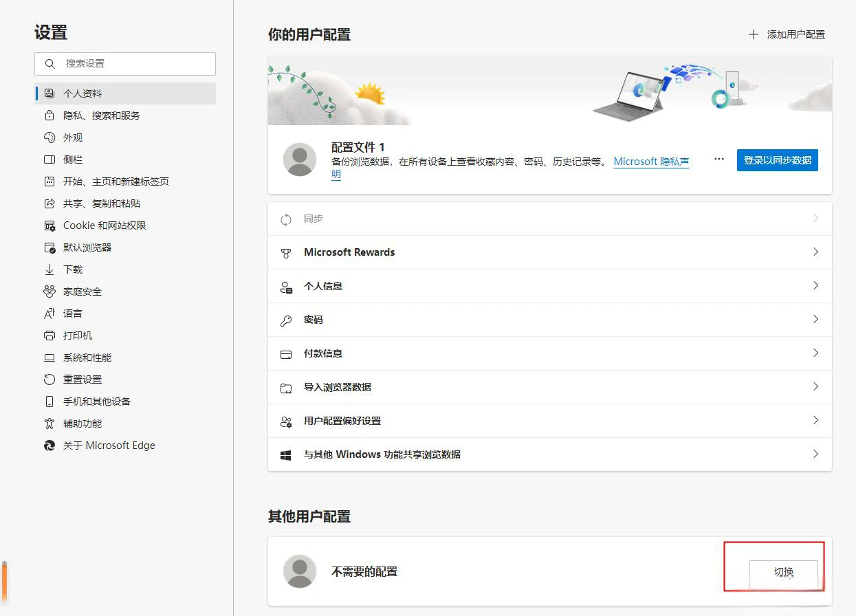Open the Microsoft 隐私声明 link
Image resolution: width=856 pixels, height=616 pixels.
(x=651, y=162)
